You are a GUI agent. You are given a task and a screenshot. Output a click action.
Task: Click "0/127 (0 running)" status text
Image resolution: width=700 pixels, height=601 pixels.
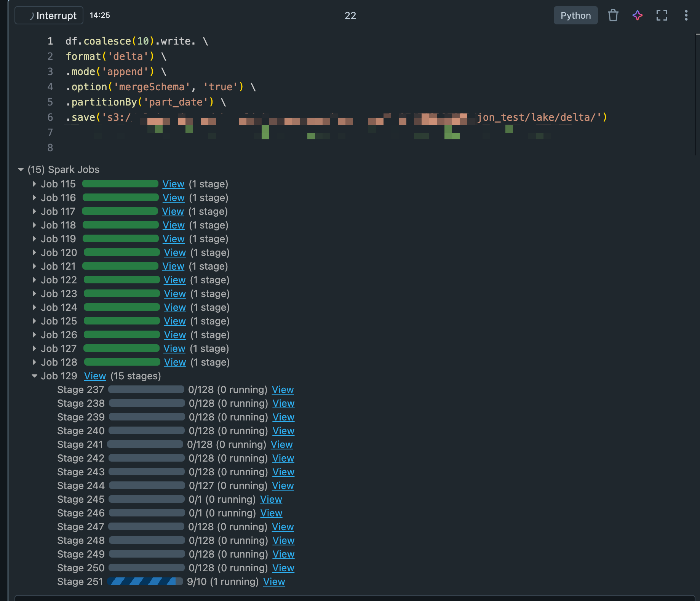(228, 486)
